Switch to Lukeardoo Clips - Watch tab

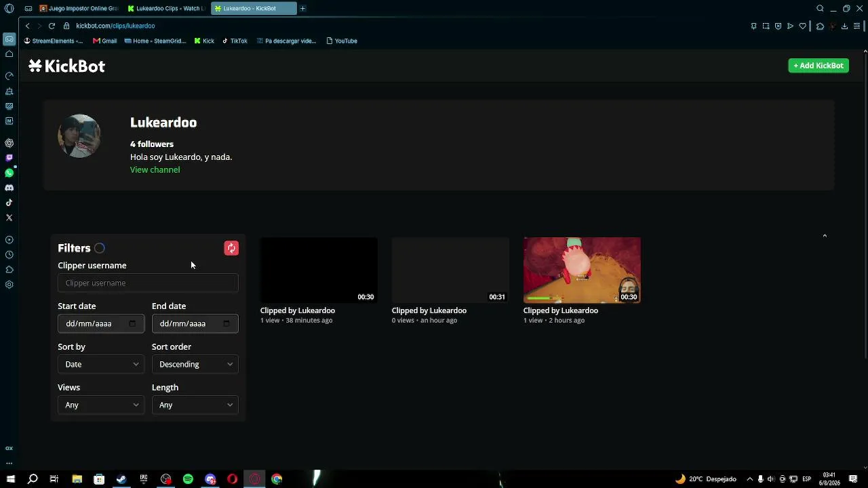coord(165,8)
